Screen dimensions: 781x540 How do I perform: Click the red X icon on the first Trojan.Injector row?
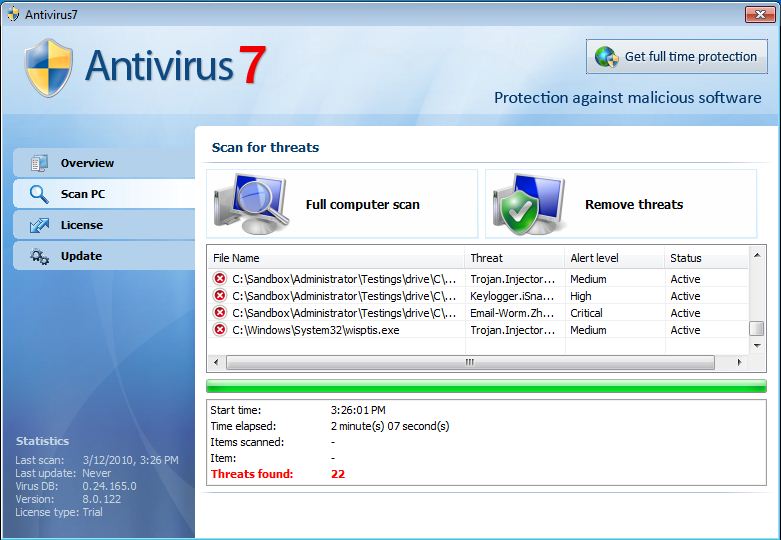(x=220, y=278)
